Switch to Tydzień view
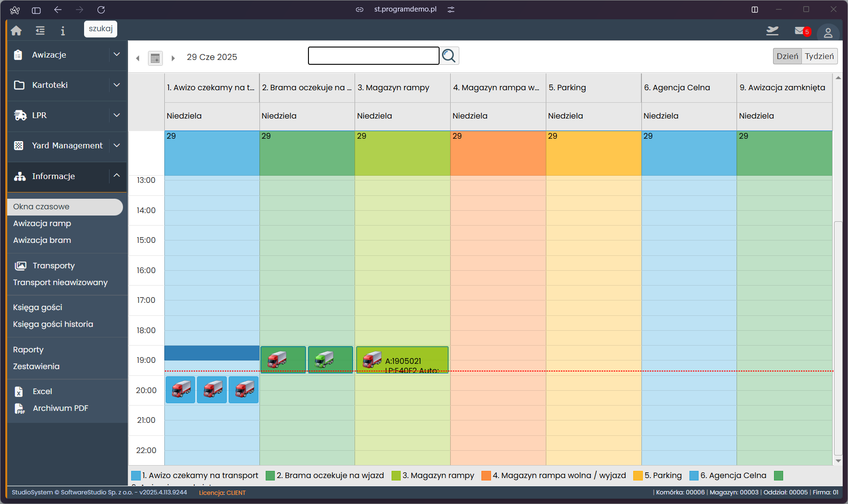Screen dimensions: 848x504 tap(819, 56)
